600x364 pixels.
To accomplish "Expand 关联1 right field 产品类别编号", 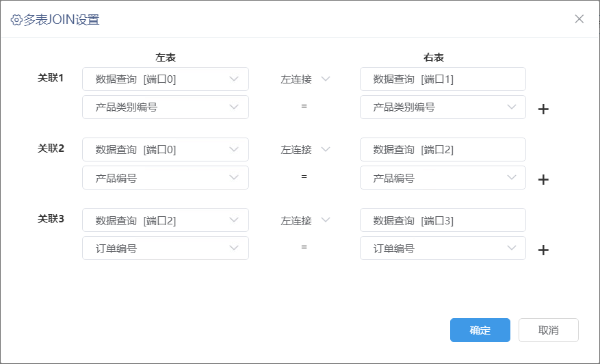I will pos(443,107).
